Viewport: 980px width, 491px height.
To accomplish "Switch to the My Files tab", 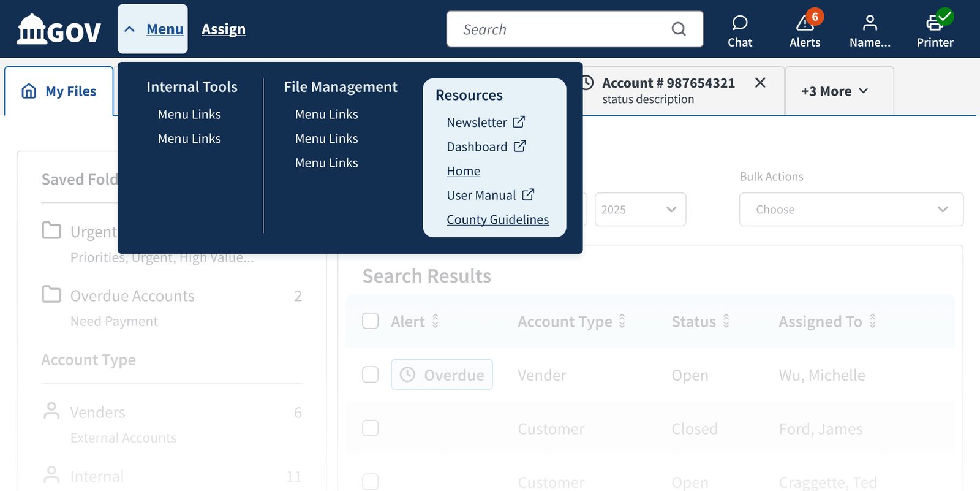I will coord(59,91).
